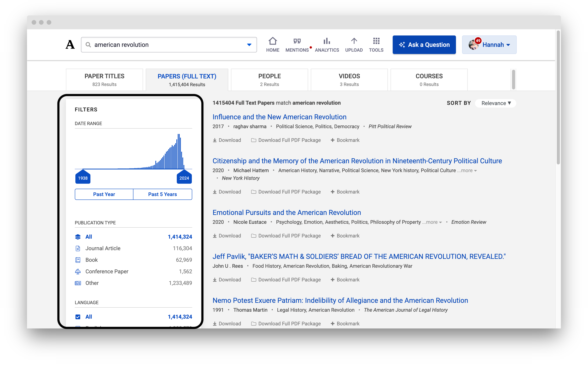The width and height of the screenshot is (588, 367).
Task: Toggle the Book publication type filter
Action: [x=91, y=260]
